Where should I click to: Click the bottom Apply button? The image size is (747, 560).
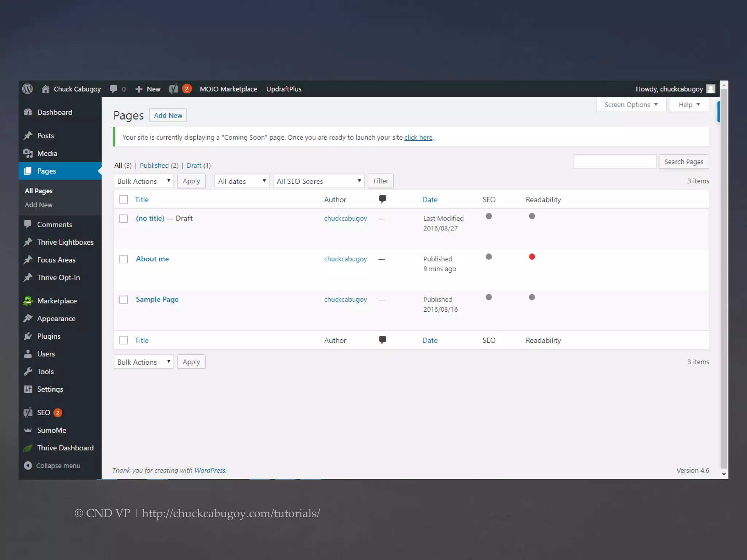(191, 362)
